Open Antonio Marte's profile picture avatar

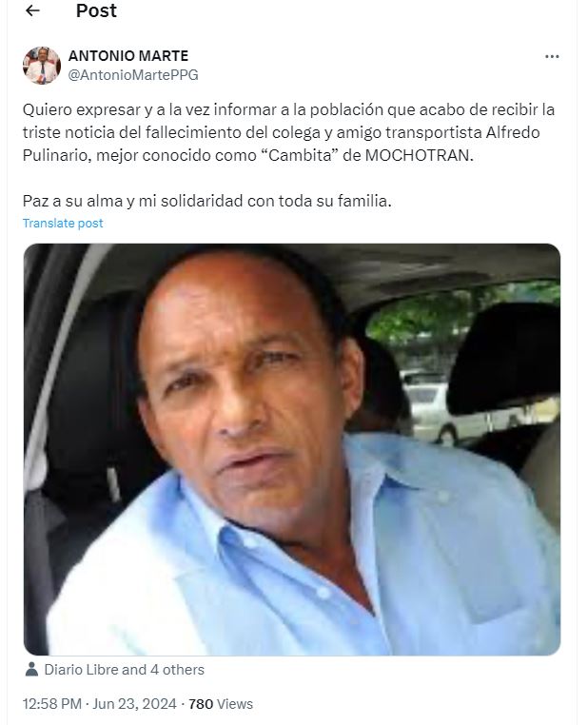tap(42, 66)
